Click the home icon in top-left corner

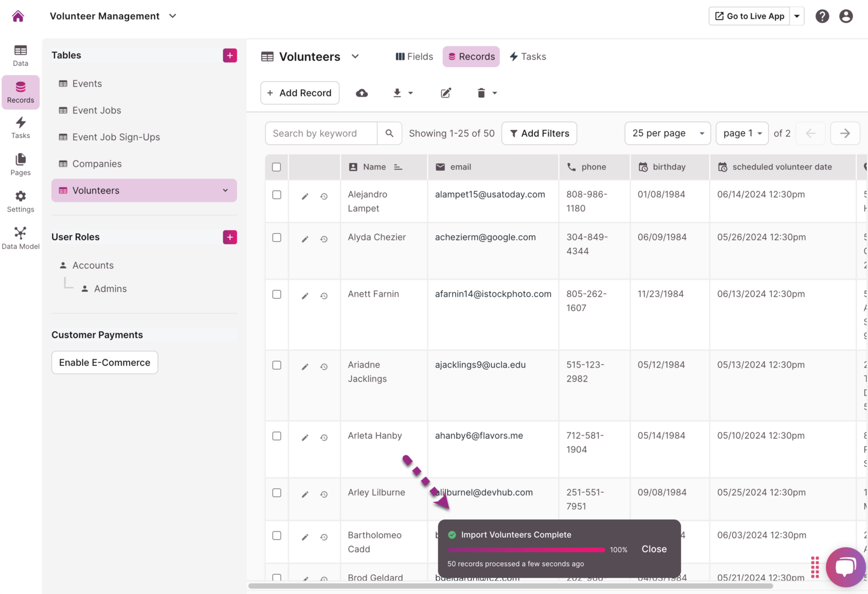click(18, 16)
